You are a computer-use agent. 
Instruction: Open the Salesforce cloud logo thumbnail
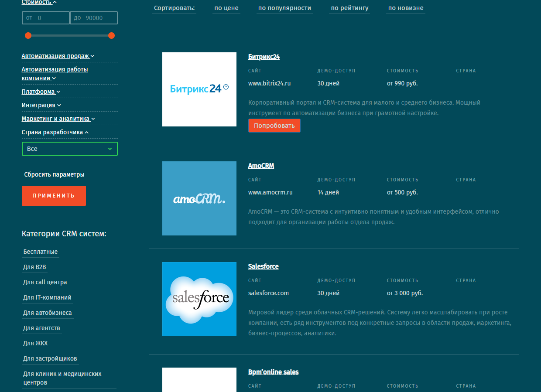click(x=199, y=299)
